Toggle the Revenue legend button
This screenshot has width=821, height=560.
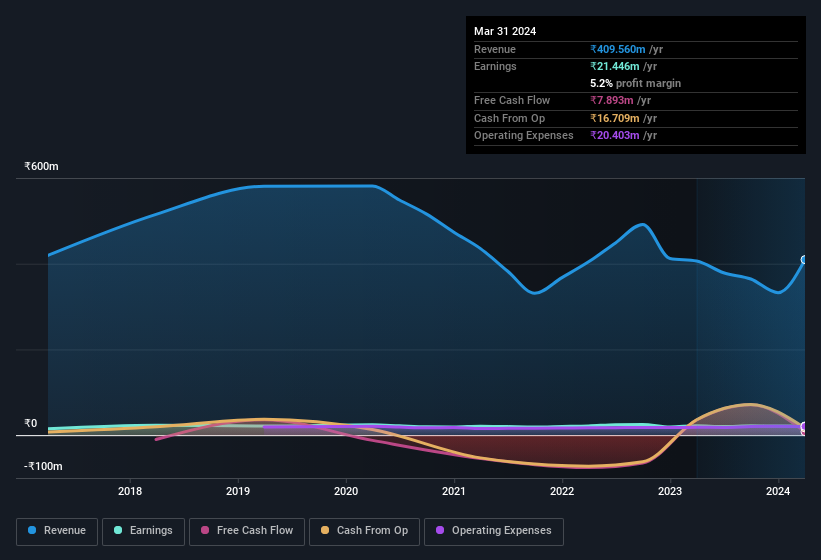point(57,532)
